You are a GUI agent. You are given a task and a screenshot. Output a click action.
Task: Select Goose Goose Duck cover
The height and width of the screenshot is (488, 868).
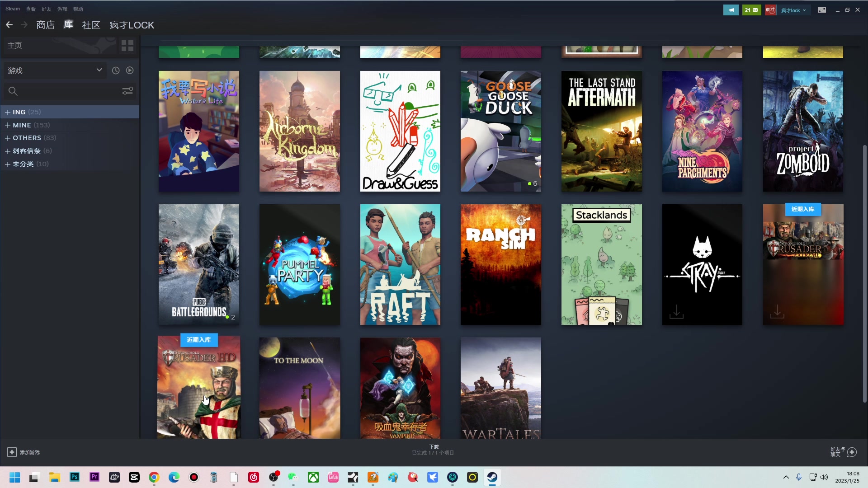(x=501, y=131)
